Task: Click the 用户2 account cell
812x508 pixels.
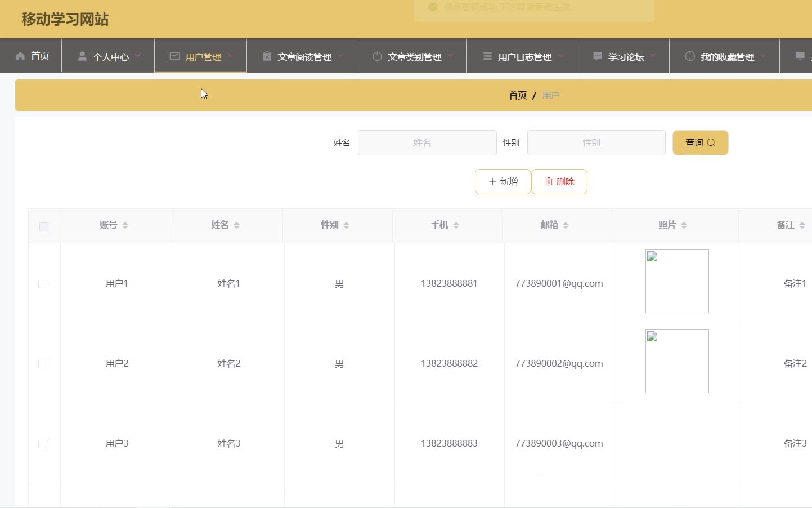Action: (117, 364)
